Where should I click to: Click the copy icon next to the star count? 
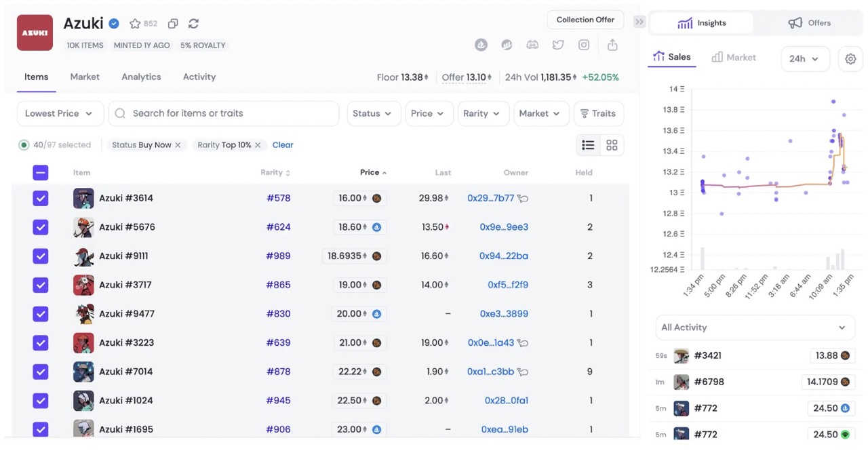click(173, 24)
